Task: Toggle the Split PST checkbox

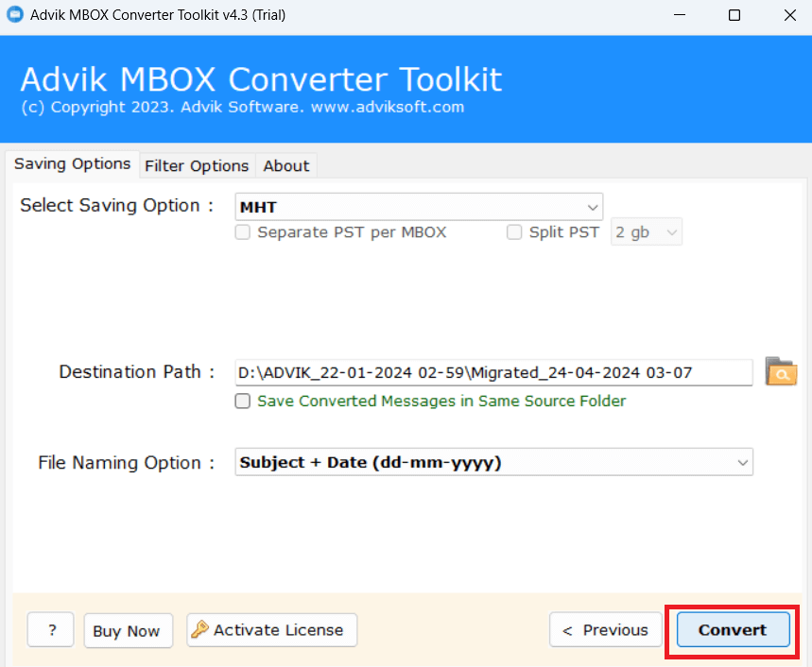Action: [513, 231]
